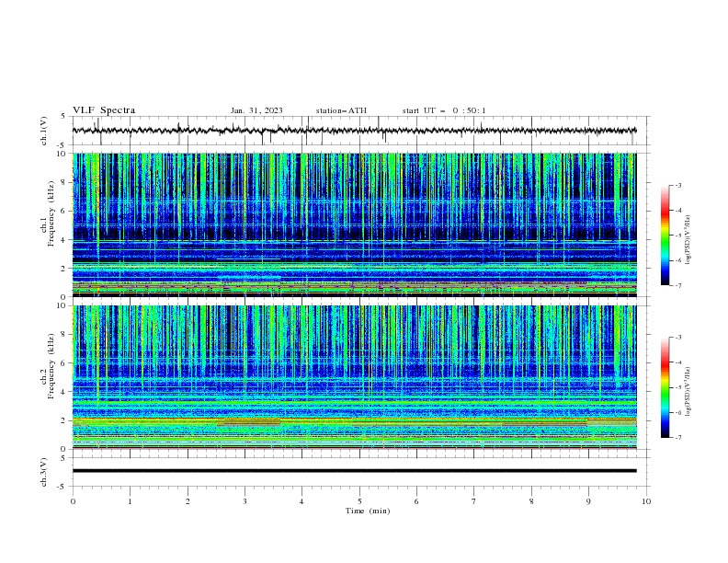Screen dimensions: 728x563
Task: Click the "VLF Spectra" title text
Action: (x=104, y=110)
